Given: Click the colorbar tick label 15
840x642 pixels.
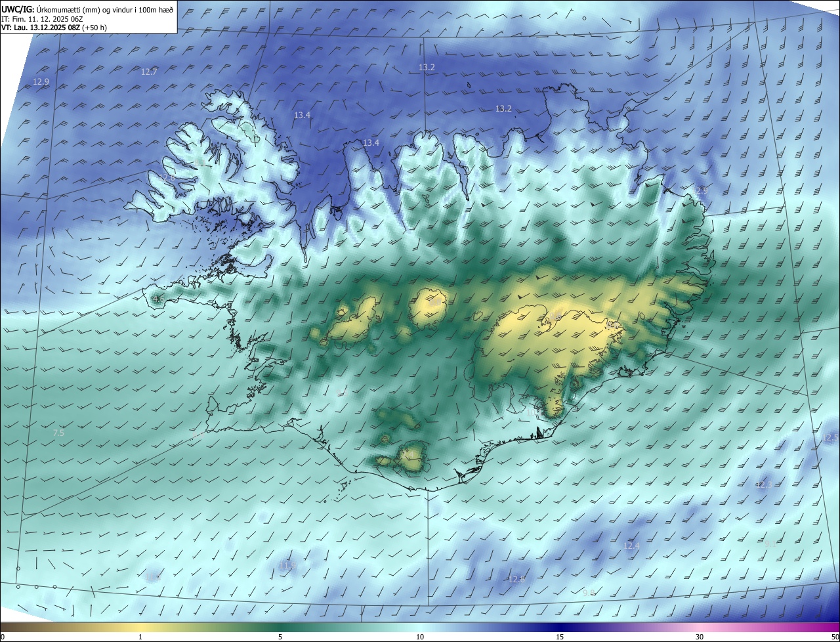Looking at the screenshot, I should [560, 637].
